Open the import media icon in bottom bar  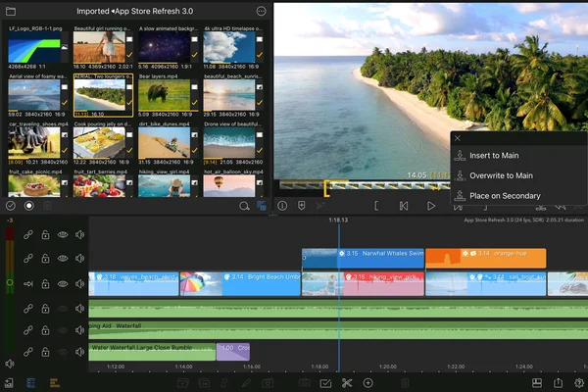tap(9, 383)
